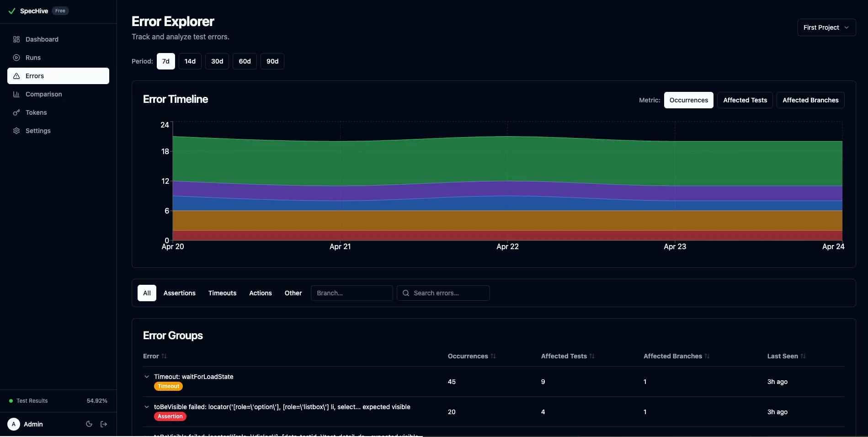Screen dimensions: 868x437
Task: Click the Errors sidebar item
Action: coord(58,76)
